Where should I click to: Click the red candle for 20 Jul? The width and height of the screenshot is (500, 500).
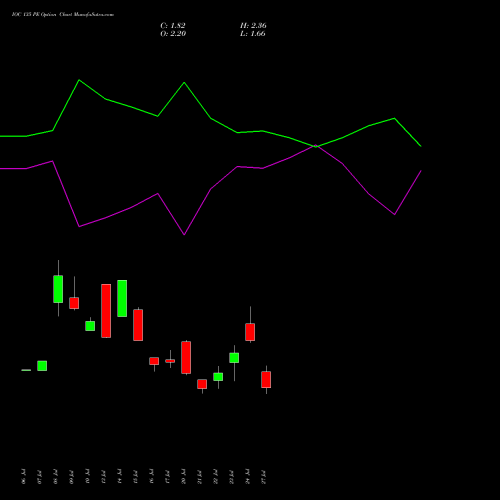pos(186,357)
